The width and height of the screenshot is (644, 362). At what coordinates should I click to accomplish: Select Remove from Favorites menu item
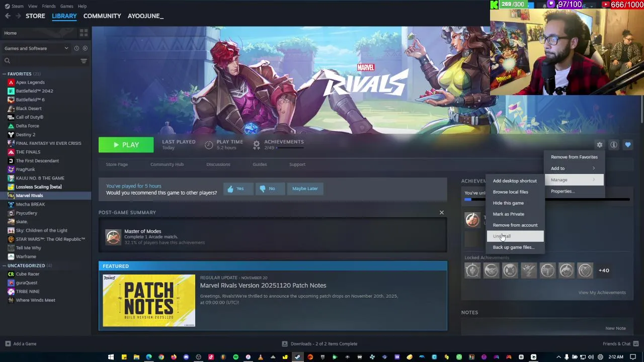(574, 157)
